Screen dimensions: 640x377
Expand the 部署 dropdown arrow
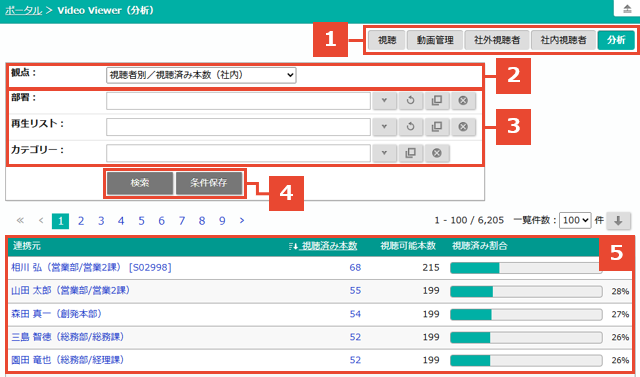384,101
